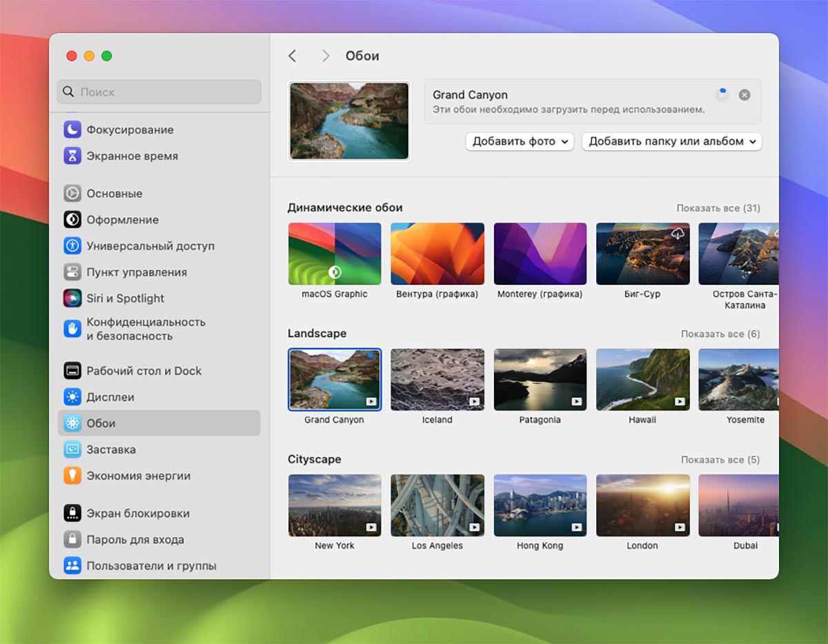The width and height of the screenshot is (828, 644).
Task: Open Экранное время hourglass icon
Action: pos(72,156)
